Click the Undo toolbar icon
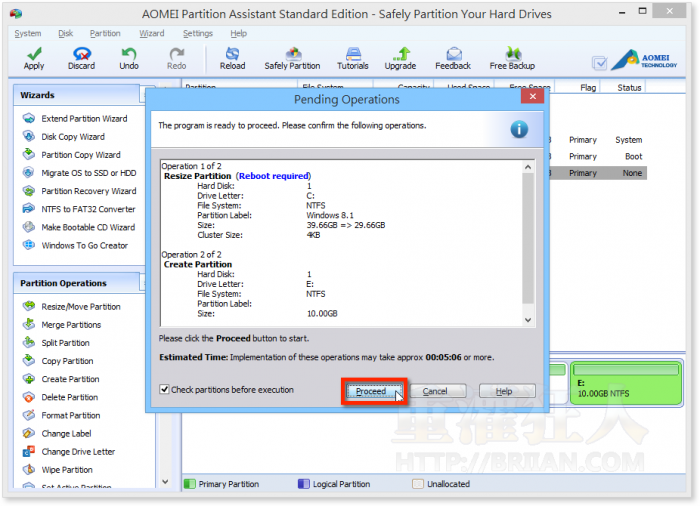 pyautogui.click(x=129, y=58)
